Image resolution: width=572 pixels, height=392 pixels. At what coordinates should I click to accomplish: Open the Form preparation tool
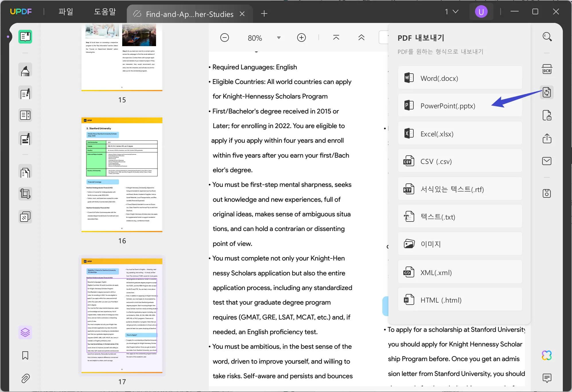click(25, 115)
